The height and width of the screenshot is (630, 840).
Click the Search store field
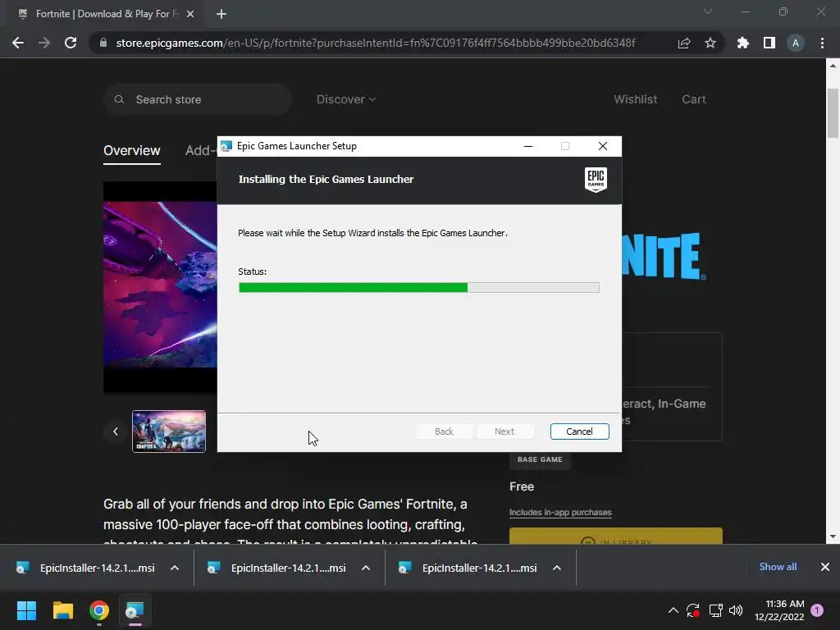pyautogui.click(x=197, y=99)
